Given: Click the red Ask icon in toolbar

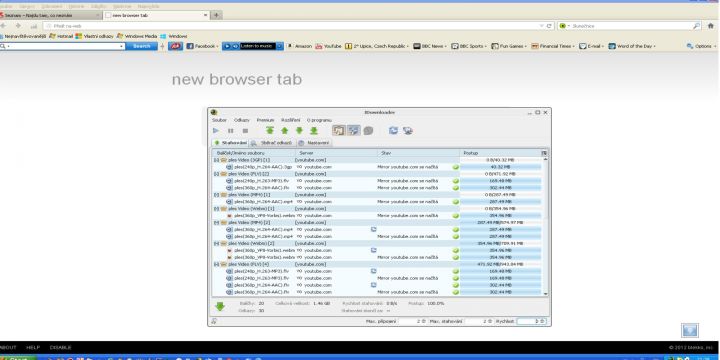Looking at the screenshot, I should point(175,46).
